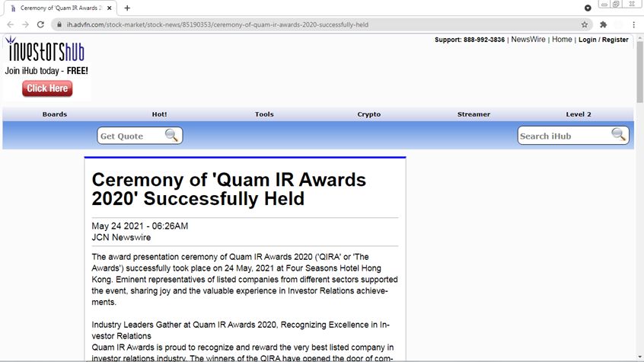The width and height of the screenshot is (644, 362).
Task: Click the 'May 24 2021 - 06:26AM' date
Action: 139,226
